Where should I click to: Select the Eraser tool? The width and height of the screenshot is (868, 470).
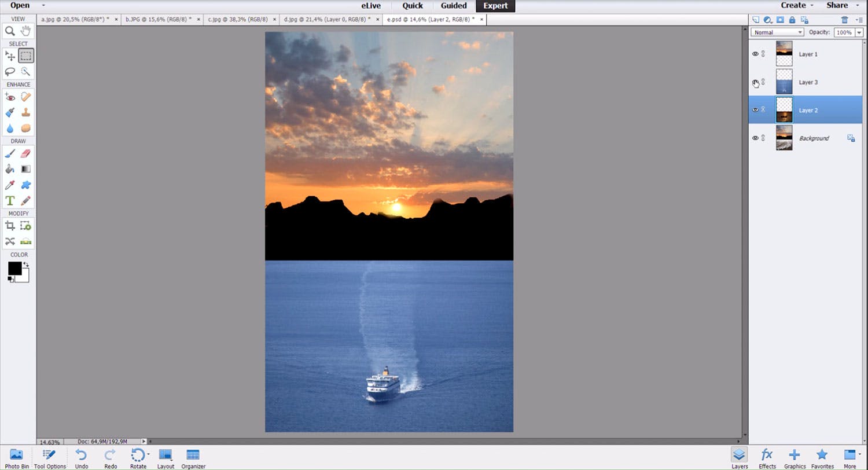(x=25, y=153)
